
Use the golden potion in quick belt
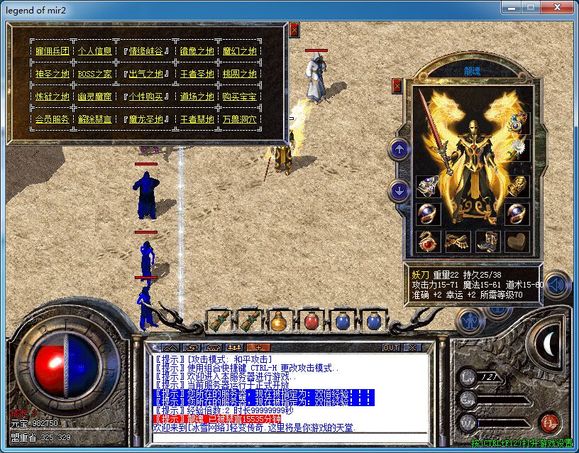(279, 321)
